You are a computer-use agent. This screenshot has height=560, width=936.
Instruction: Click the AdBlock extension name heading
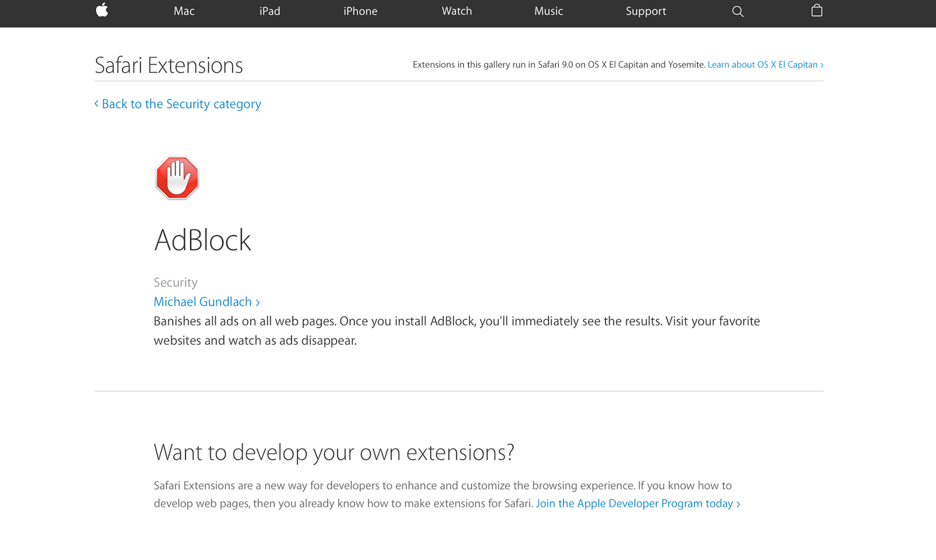coord(202,240)
